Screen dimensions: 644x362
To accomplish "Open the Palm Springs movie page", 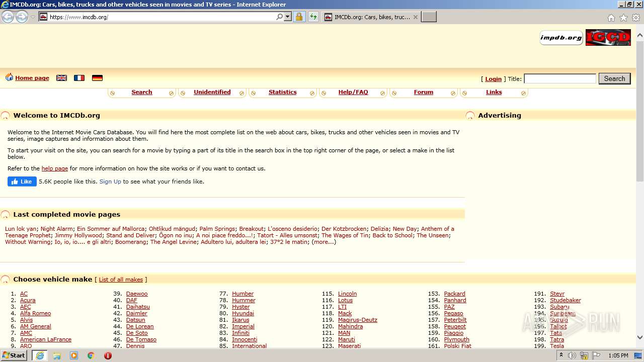I will tap(217, 229).
